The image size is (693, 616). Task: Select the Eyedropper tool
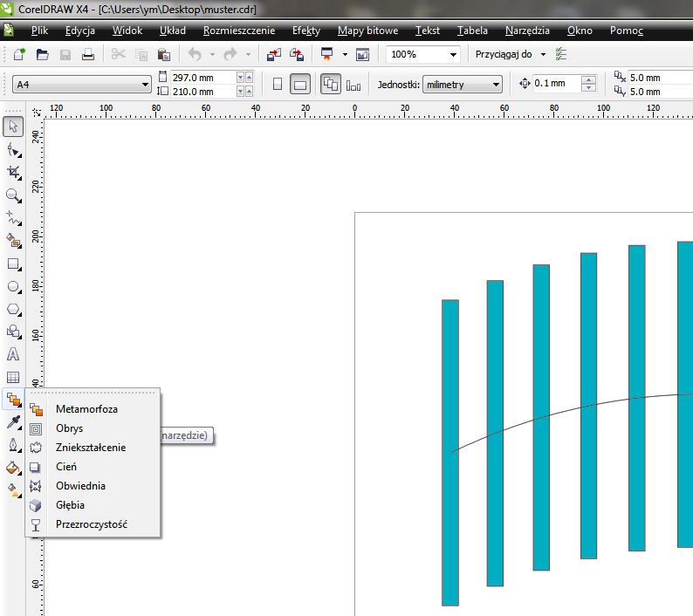click(13, 422)
